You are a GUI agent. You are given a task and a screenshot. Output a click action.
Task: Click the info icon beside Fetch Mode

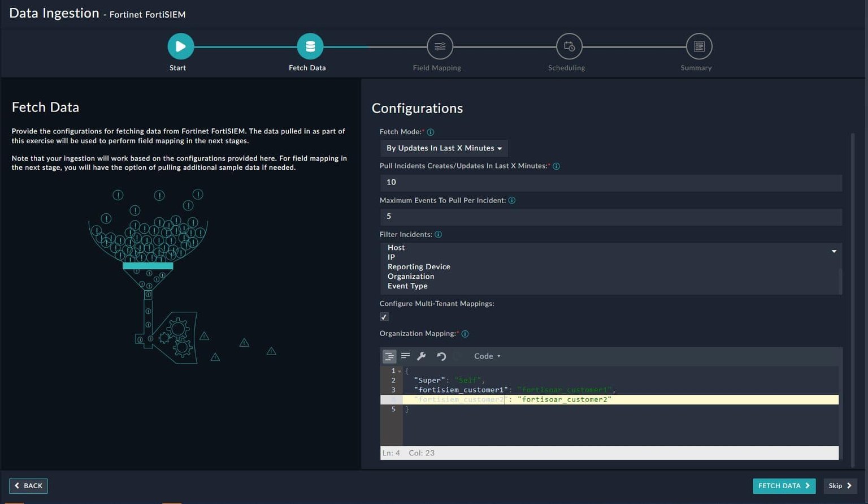[x=430, y=132]
